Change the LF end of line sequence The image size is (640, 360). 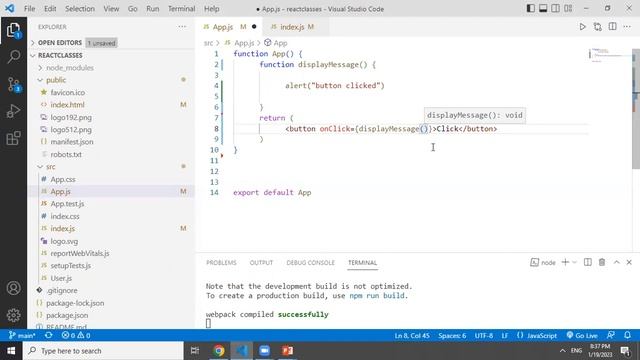[x=505, y=336]
